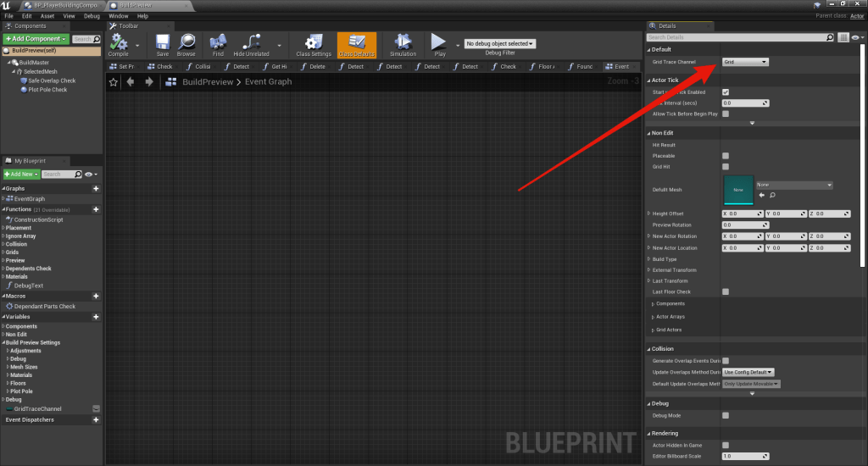Open Details view options eye icon
Screen dimensions: 868x466
(858, 37)
